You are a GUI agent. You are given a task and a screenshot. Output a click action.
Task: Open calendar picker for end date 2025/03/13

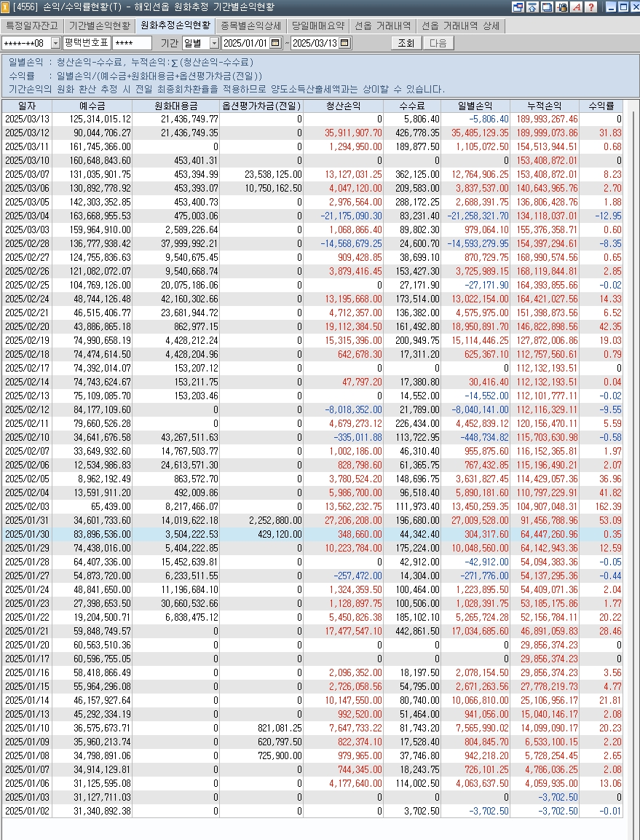pyautogui.click(x=345, y=43)
